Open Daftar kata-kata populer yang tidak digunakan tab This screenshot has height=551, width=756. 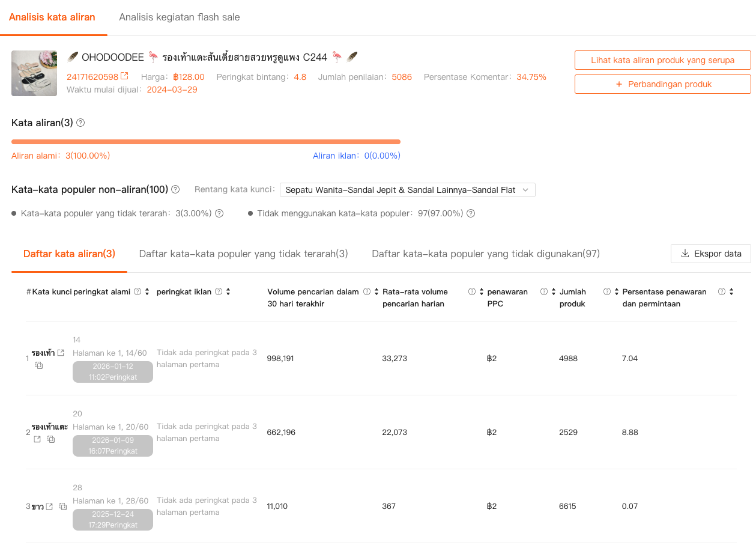click(485, 254)
